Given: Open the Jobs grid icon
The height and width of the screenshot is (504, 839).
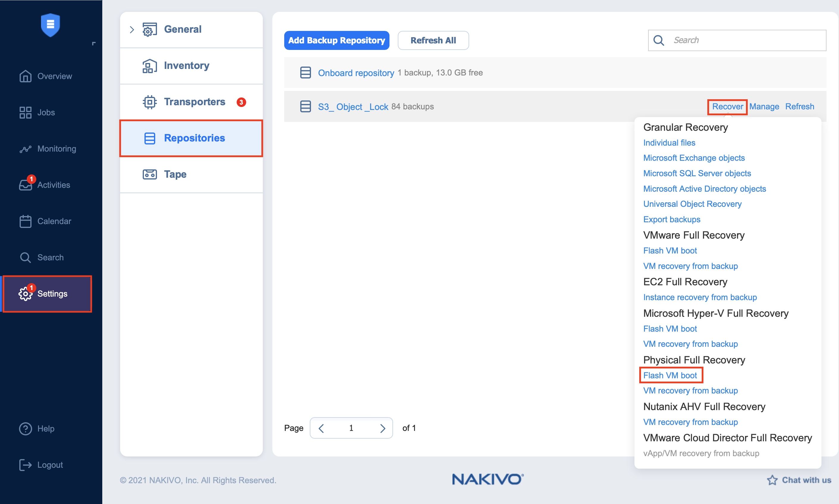Looking at the screenshot, I should point(26,112).
